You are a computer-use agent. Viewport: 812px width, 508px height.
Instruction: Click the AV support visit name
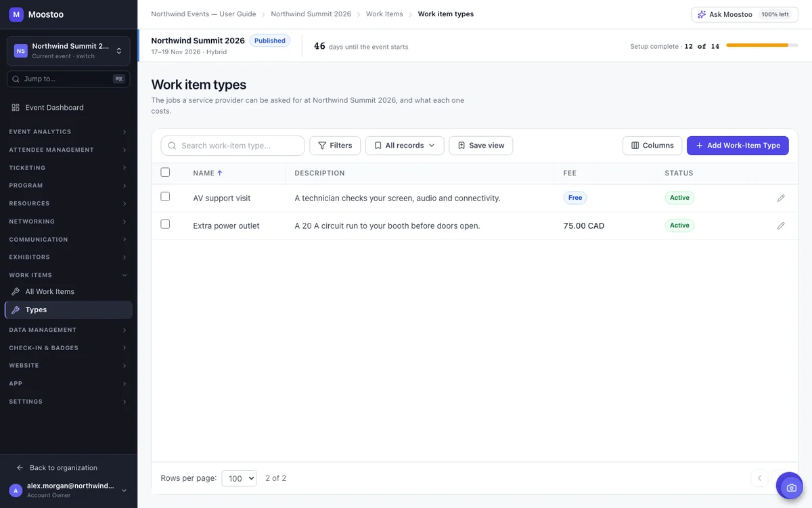pyautogui.click(x=222, y=198)
